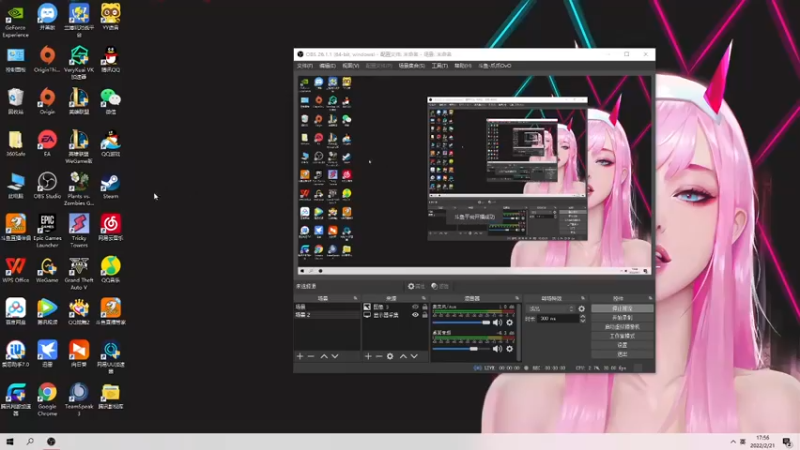Open 桌面音频 audio settings gear
This screenshot has width=800, height=450.
509,349
